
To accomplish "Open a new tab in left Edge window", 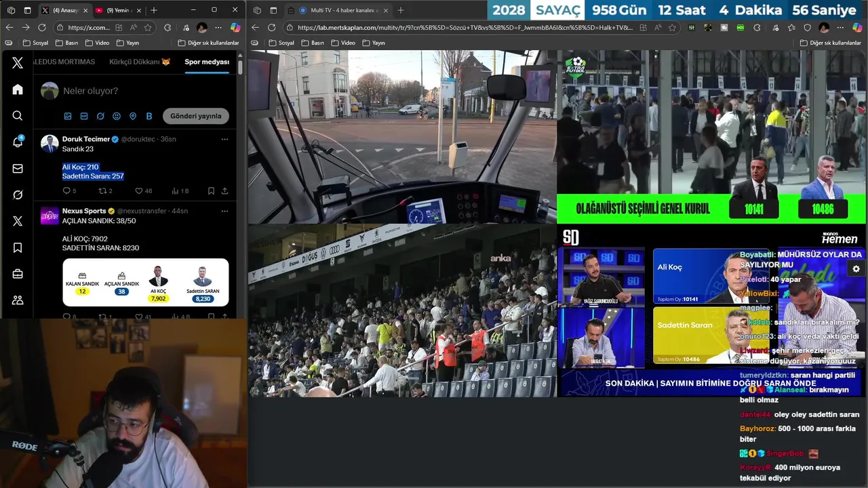I will (154, 10).
